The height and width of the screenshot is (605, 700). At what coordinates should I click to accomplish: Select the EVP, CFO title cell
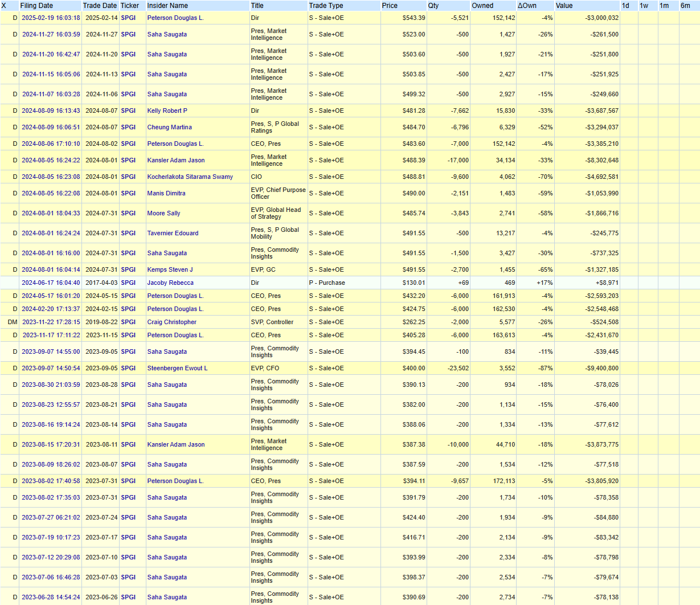265,368
